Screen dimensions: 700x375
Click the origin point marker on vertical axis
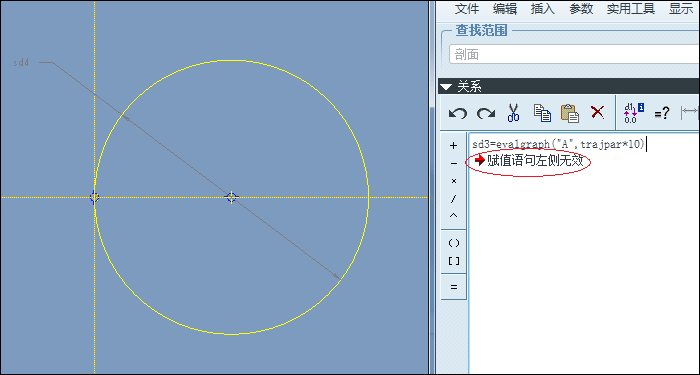94,197
